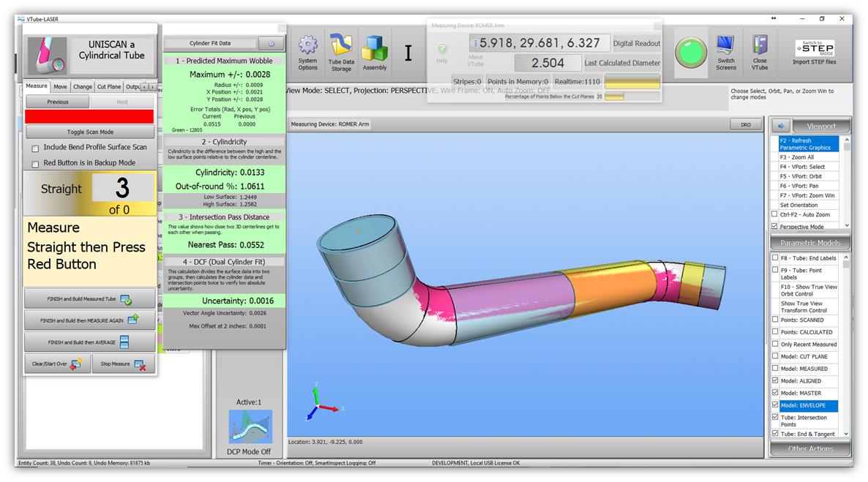Click the DCP Mode Off thumbnail icon
The image size is (868, 482).
[250, 426]
